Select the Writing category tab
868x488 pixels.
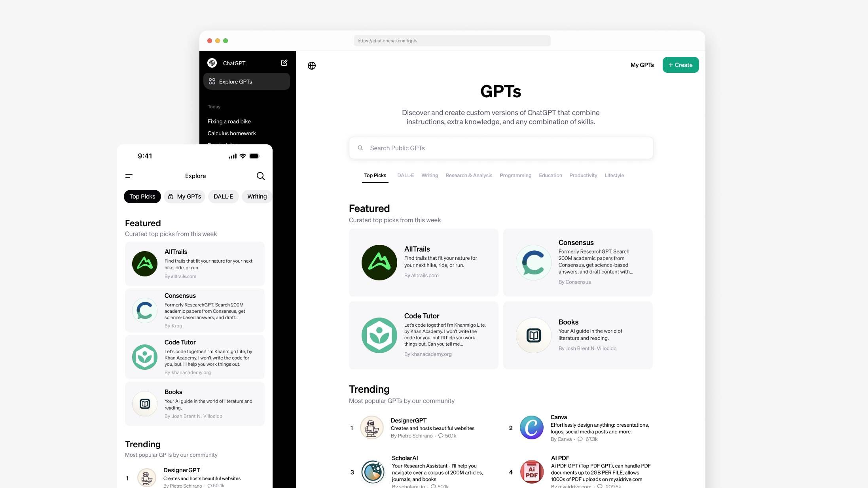point(429,175)
